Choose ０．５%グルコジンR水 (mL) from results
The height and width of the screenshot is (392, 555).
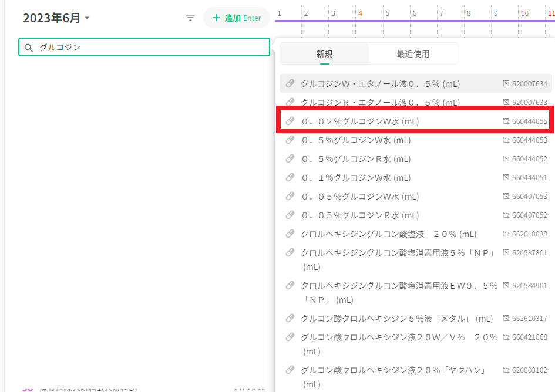[356, 159]
